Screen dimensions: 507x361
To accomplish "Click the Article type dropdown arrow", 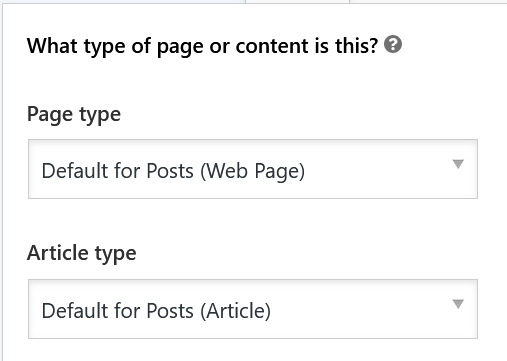I will click(458, 304).
